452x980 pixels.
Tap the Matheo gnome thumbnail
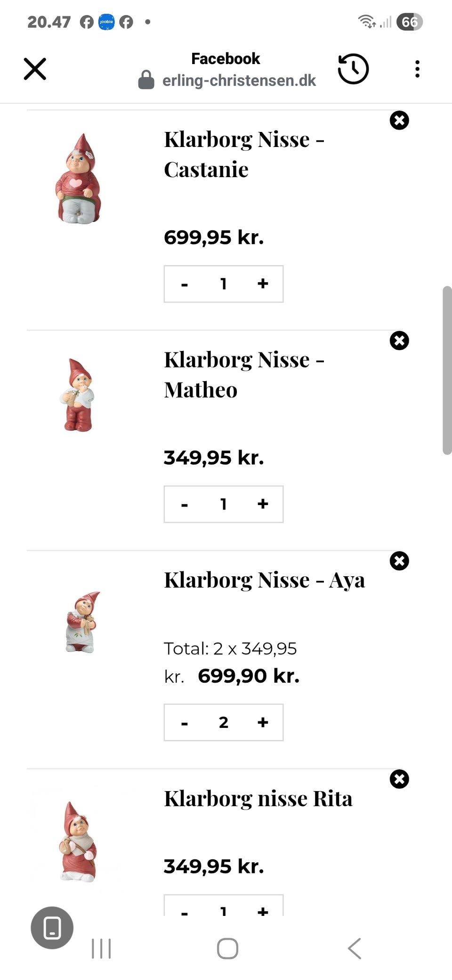(78, 395)
